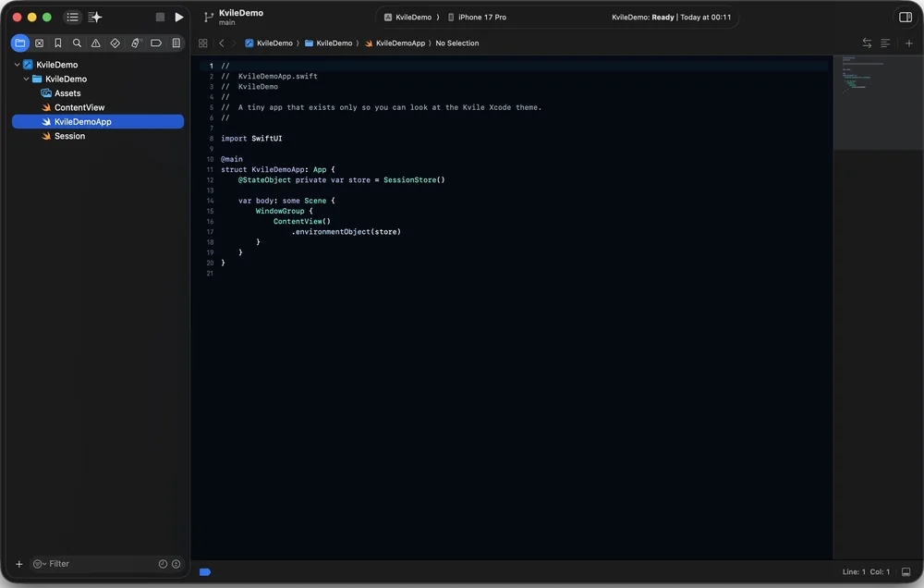Go back in editor history
This screenshot has width=924, height=588.
(x=222, y=43)
